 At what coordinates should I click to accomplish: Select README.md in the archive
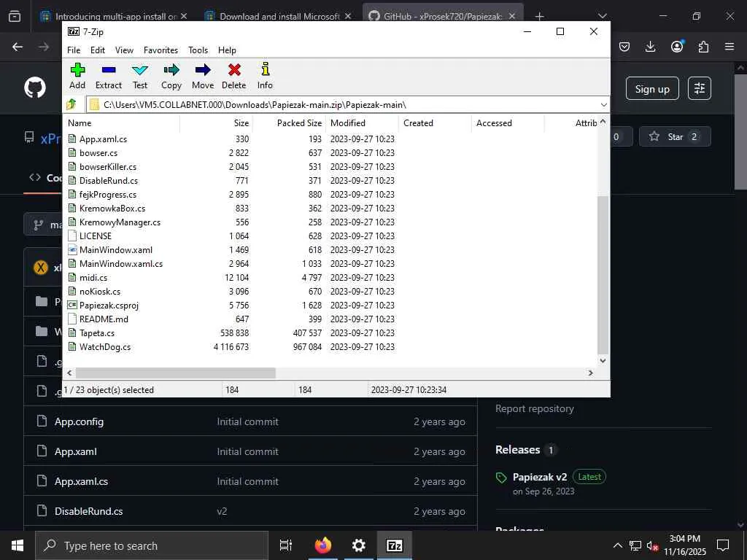(x=104, y=319)
